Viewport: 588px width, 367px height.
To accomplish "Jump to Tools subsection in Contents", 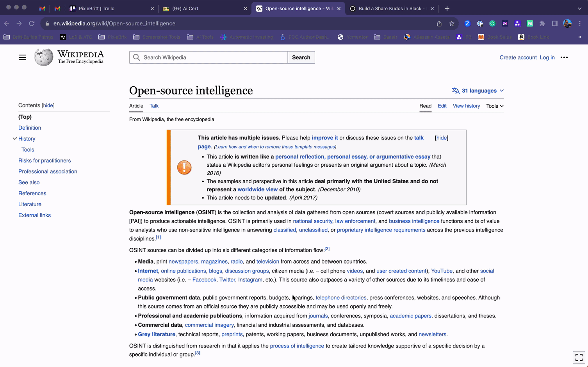I will pyautogui.click(x=28, y=150).
